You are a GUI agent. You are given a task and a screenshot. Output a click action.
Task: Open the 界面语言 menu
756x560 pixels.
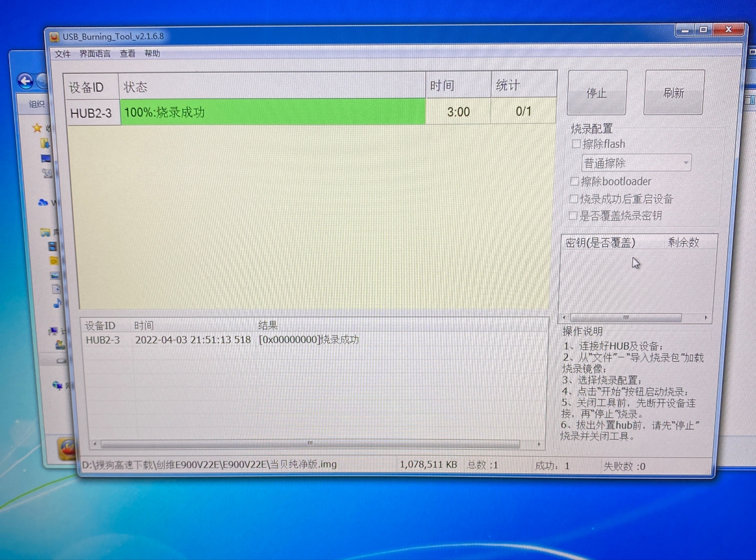pos(95,54)
